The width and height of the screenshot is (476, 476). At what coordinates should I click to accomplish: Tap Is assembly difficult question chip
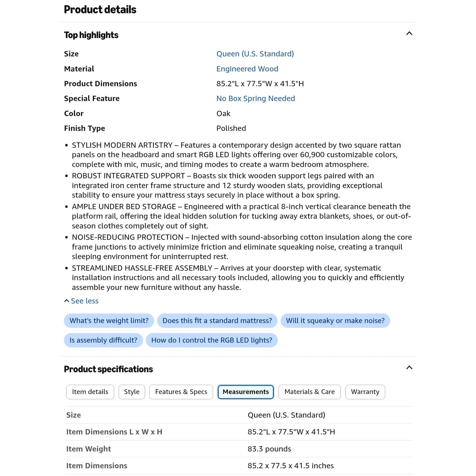[103, 340]
